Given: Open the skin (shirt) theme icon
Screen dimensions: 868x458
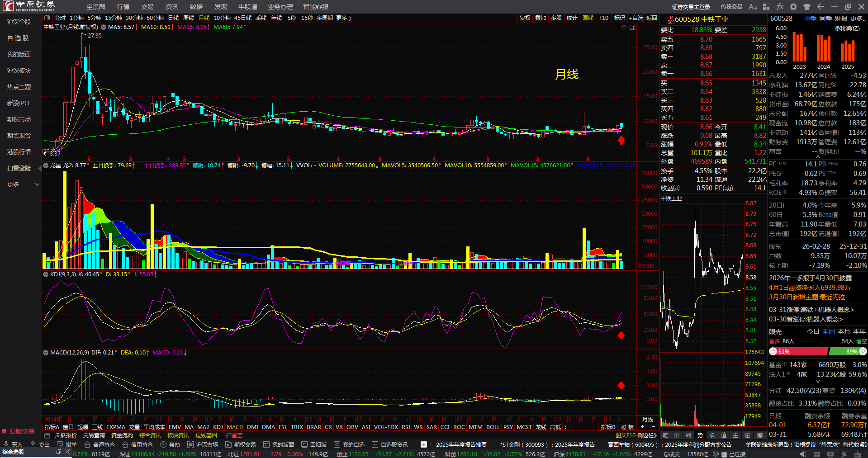Looking at the screenshot, I should pos(807,7).
